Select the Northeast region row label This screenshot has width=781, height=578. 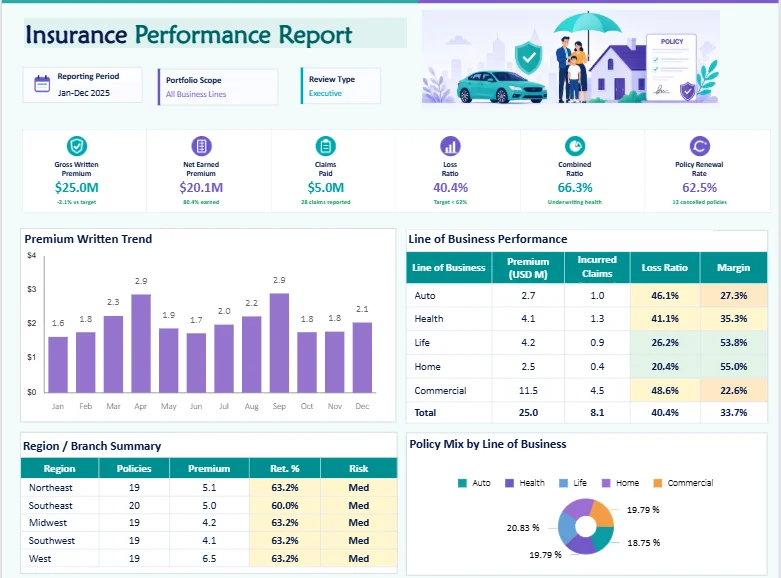(51, 488)
